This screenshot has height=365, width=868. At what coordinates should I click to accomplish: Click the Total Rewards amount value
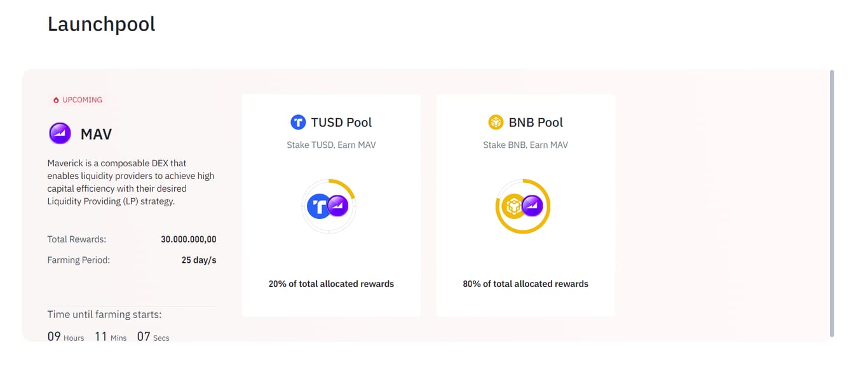coord(189,239)
